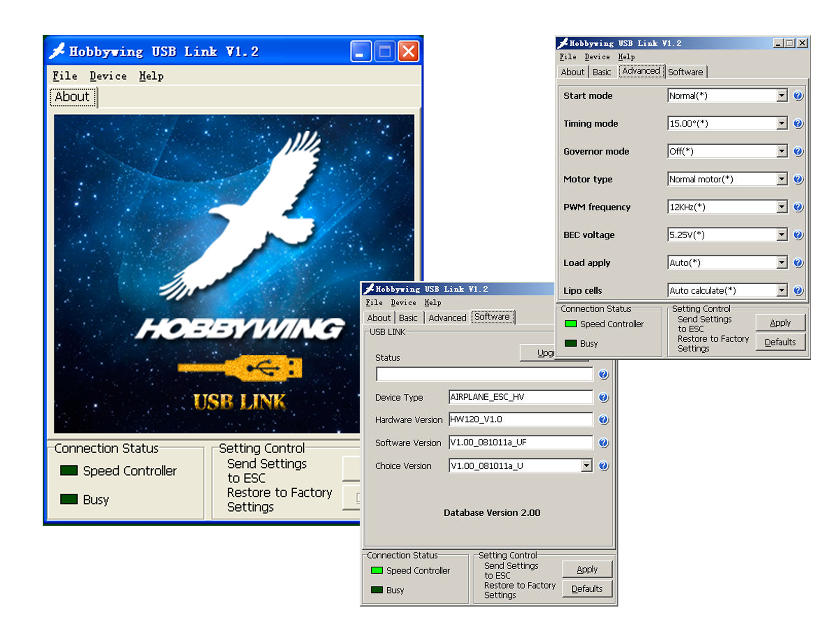Click Speed Controller indicator in large About window

[x=69, y=471]
